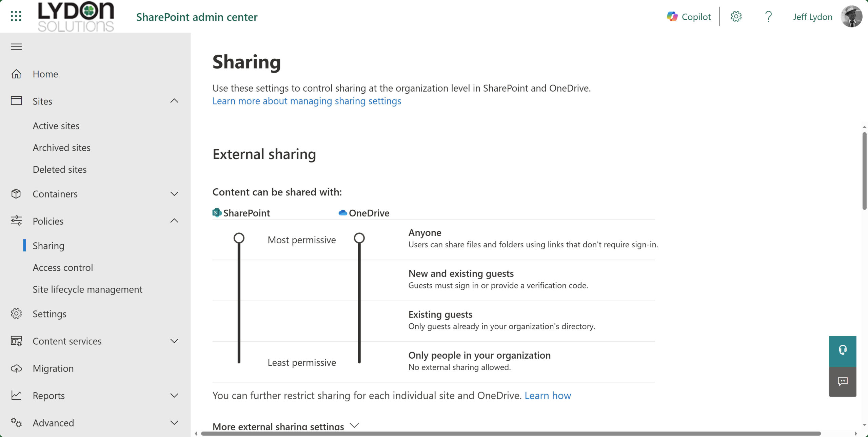
Task: Click the Content services icon
Action: [16, 341]
